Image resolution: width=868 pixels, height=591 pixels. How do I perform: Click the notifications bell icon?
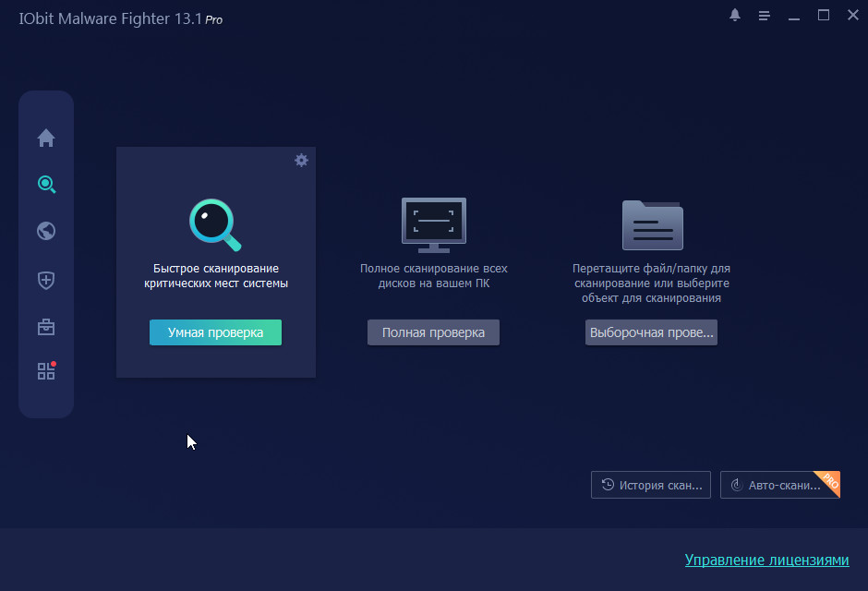pos(735,16)
